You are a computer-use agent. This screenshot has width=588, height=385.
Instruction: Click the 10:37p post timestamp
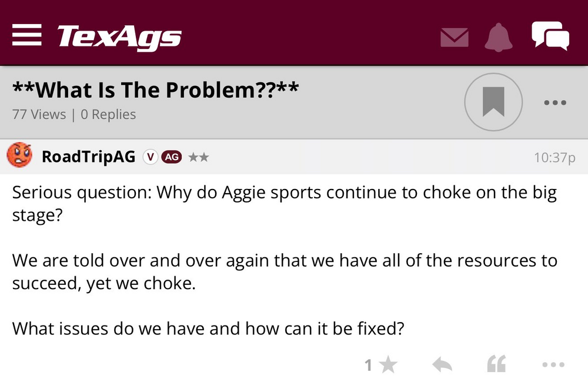click(554, 157)
